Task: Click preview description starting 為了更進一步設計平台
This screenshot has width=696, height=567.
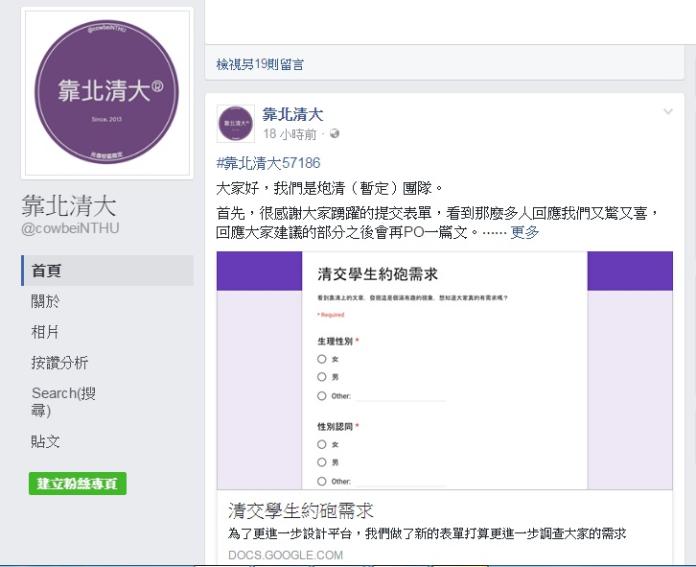Action: 427,533
